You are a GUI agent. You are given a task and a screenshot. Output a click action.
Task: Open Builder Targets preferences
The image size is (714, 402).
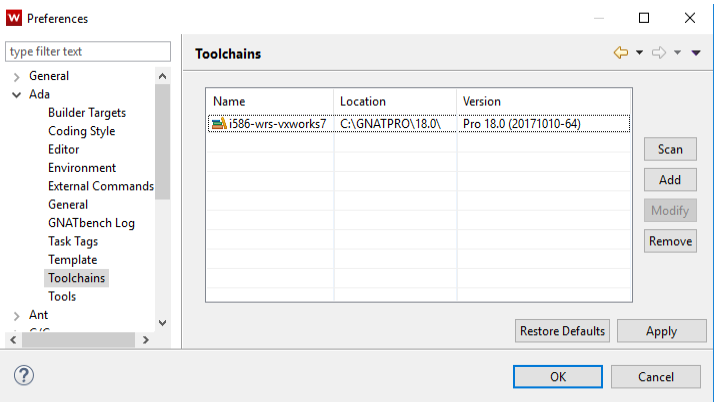(87, 112)
